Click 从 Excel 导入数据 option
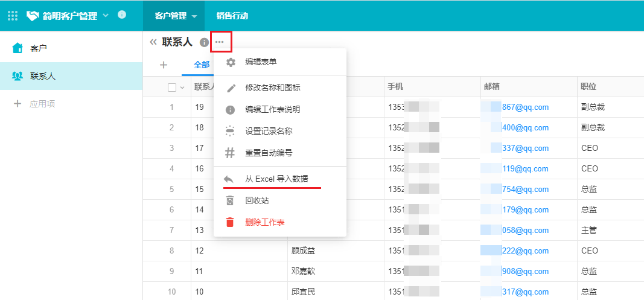This screenshot has width=644, height=300. [x=276, y=179]
